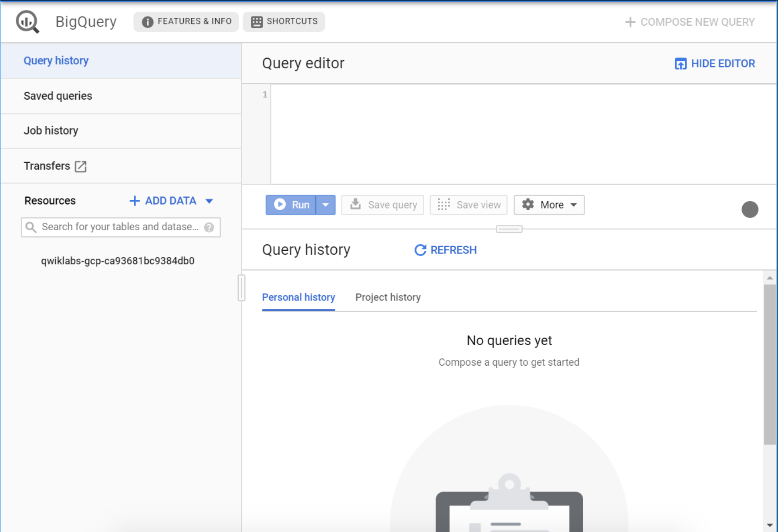Click Save query button
Viewport: 778px width, 532px height.
pyautogui.click(x=382, y=205)
